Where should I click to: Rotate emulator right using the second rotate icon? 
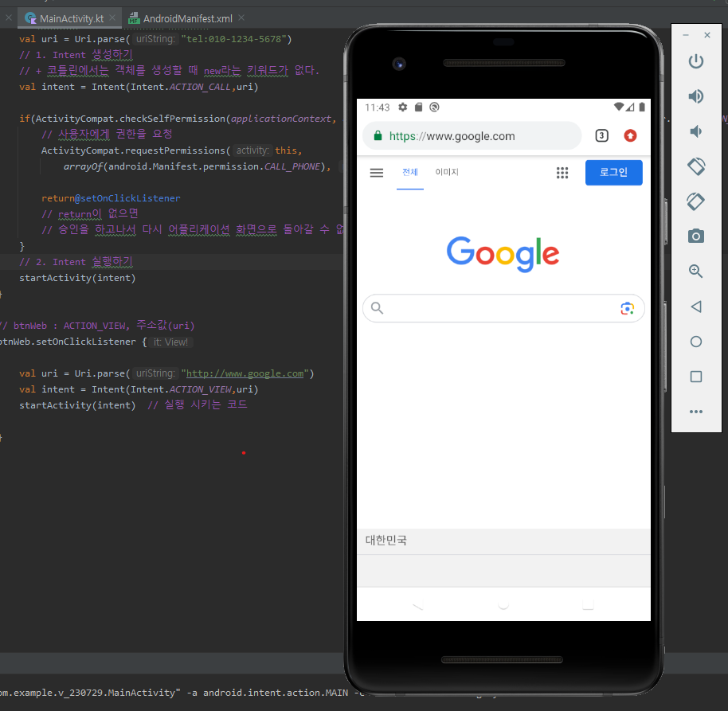[x=695, y=201]
